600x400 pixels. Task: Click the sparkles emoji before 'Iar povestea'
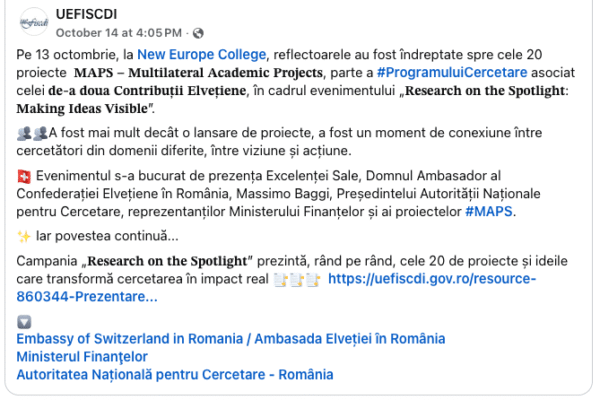pos(24,237)
